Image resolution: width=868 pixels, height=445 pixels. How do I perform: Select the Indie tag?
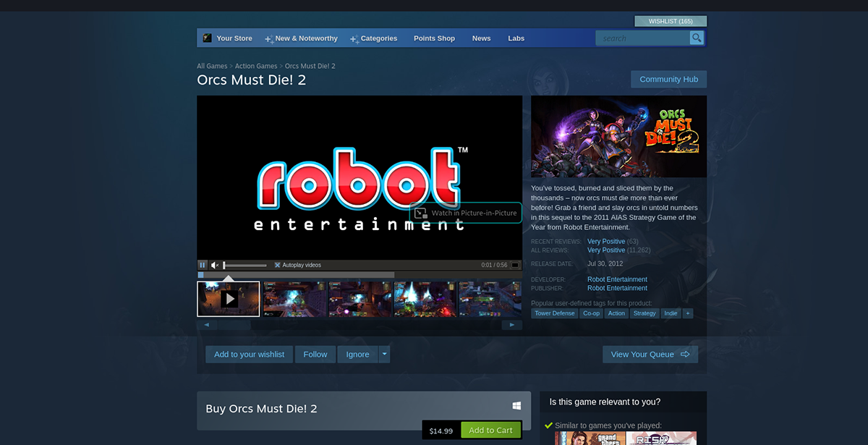671,313
